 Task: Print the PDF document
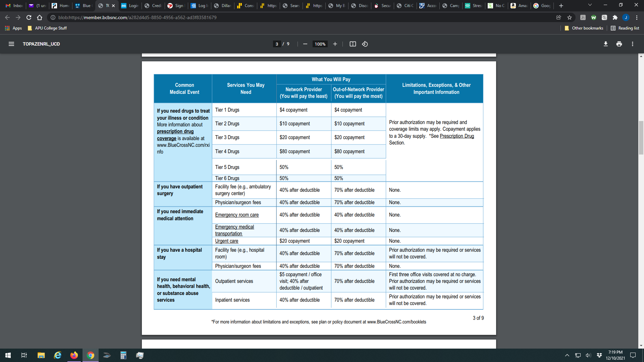619,44
